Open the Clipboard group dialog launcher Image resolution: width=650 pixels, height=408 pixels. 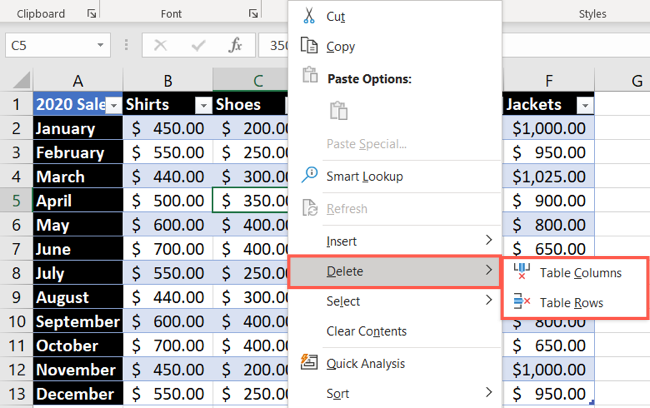[92, 14]
